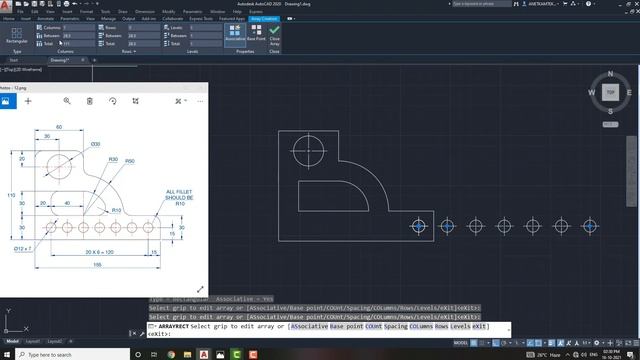Open the Draw menu
The width and height of the screenshot is (640, 360).
122,11
